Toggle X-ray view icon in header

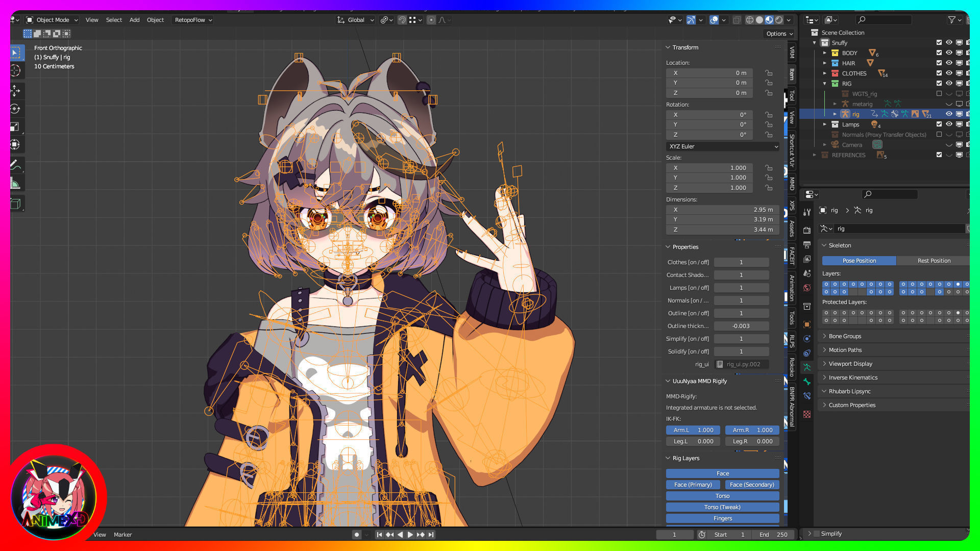[x=737, y=20]
